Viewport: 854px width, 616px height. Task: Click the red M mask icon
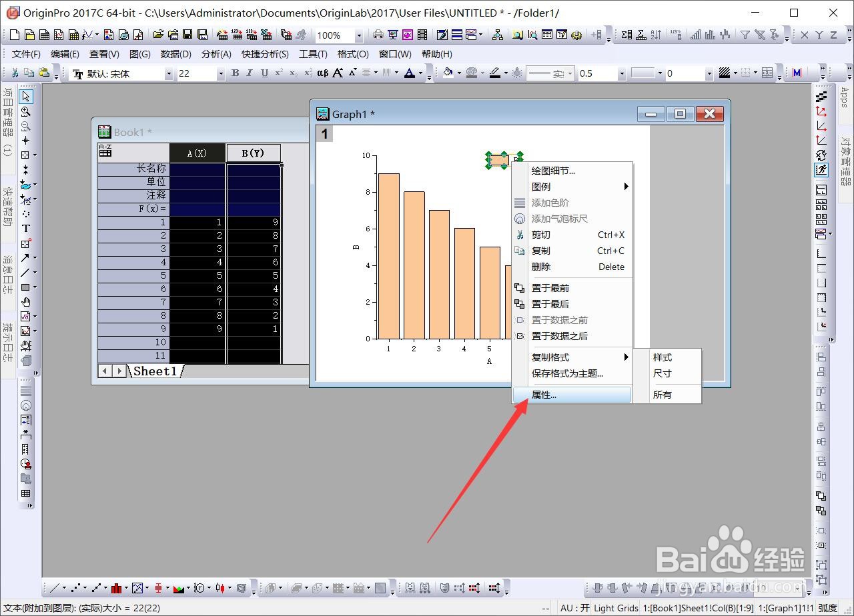(797, 73)
